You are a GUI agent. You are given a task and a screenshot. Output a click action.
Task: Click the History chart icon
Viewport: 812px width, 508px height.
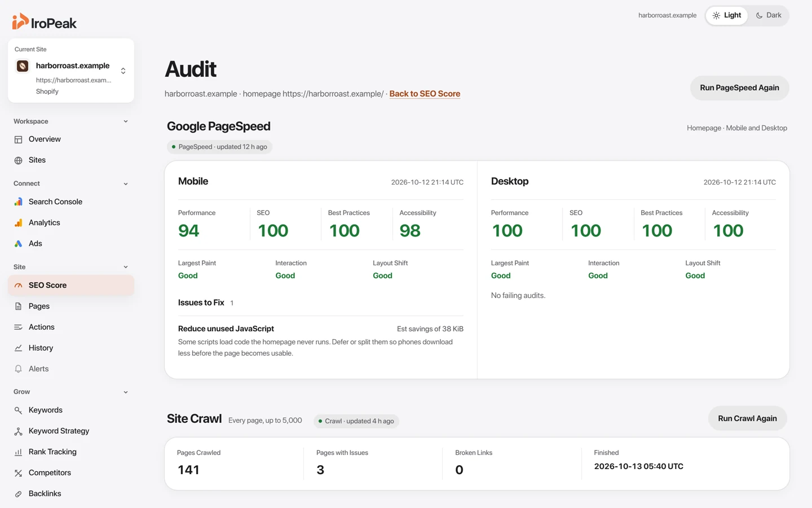18,348
